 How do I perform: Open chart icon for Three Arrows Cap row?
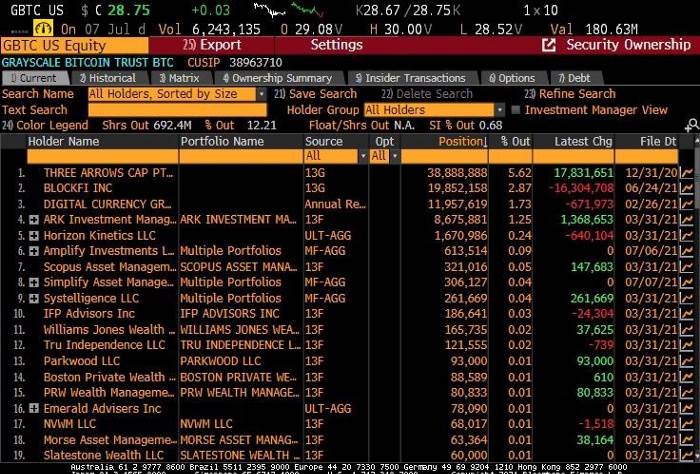click(x=686, y=173)
